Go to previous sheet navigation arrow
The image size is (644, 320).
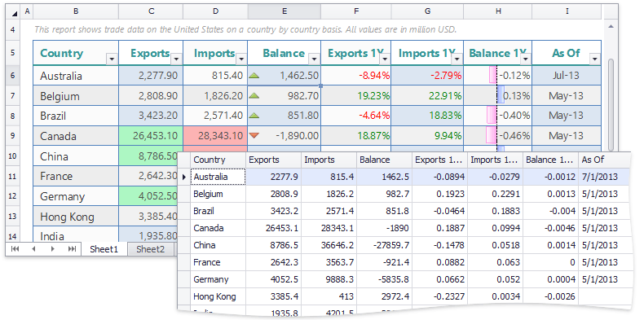pos(34,248)
